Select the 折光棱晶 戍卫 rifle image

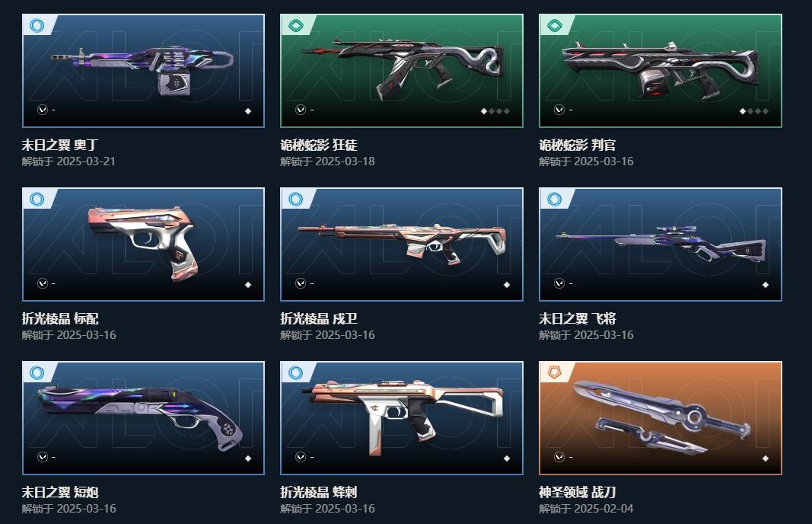point(402,244)
